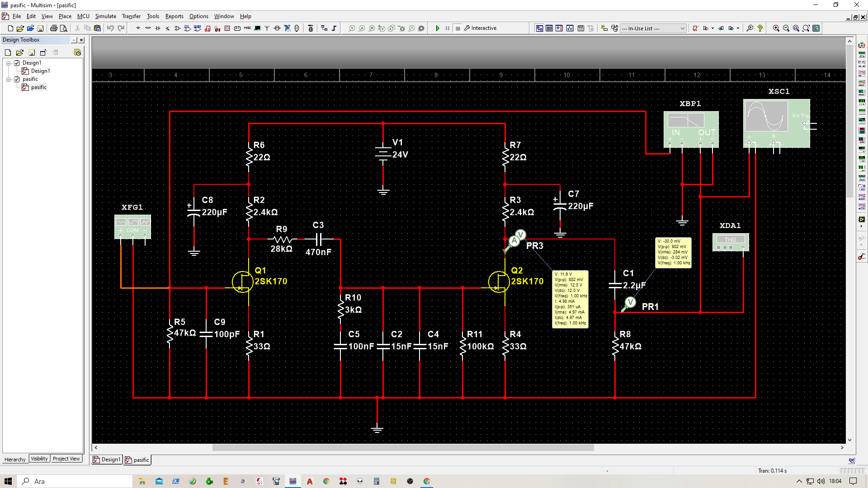Open the Place menu
868x488 pixels.
[x=65, y=16]
